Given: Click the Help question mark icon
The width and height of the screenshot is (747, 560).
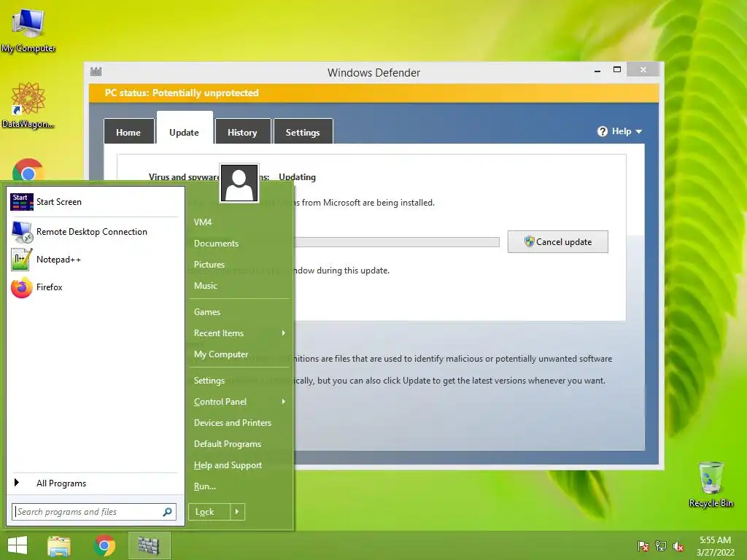Looking at the screenshot, I should [x=603, y=131].
